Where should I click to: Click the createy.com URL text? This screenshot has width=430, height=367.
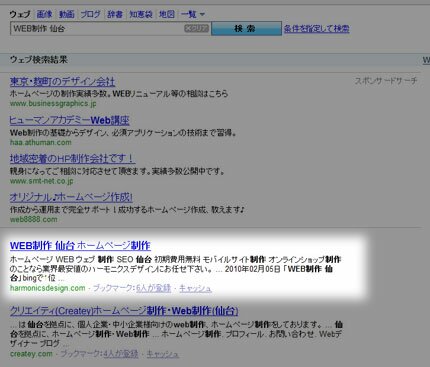(x=31, y=354)
